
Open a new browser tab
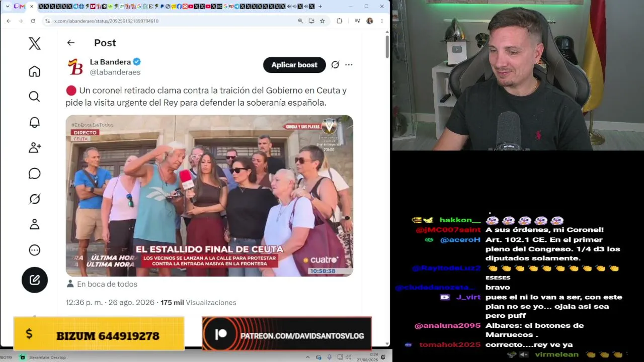point(320,7)
